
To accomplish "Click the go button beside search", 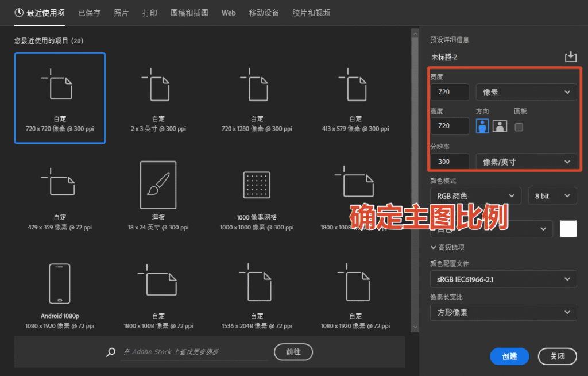I will click(x=293, y=352).
